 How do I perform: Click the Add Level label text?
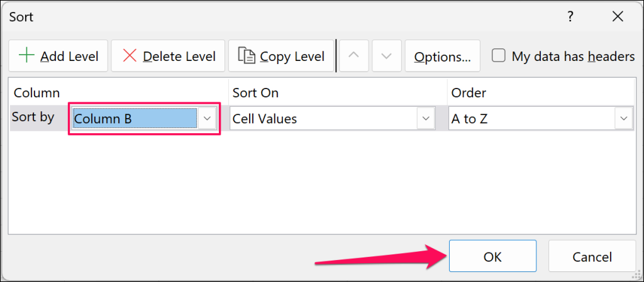pos(69,57)
